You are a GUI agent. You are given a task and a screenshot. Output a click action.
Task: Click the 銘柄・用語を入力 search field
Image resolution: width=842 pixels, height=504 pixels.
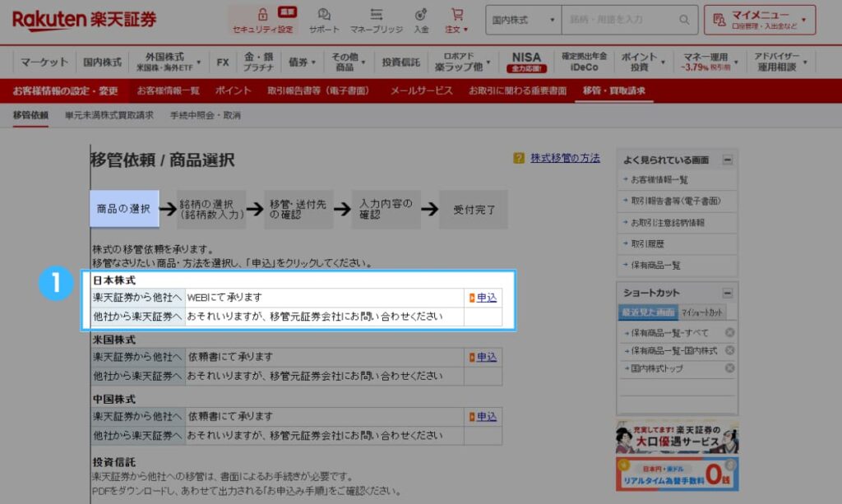coord(617,19)
